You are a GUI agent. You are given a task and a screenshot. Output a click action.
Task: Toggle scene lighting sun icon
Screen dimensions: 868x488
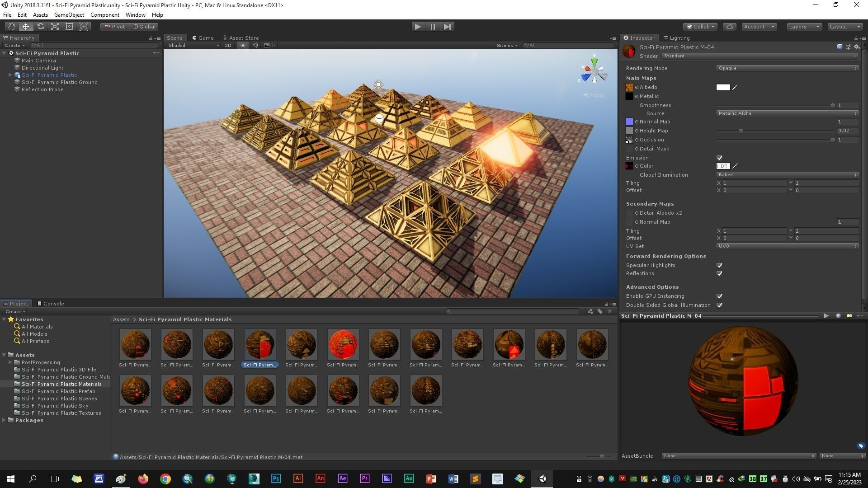click(x=243, y=45)
